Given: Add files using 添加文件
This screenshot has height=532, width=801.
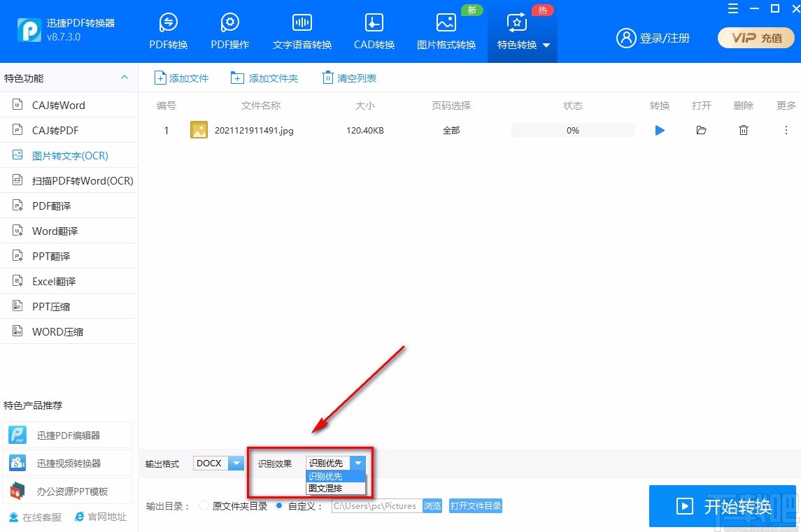Looking at the screenshot, I should pos(182,78).
